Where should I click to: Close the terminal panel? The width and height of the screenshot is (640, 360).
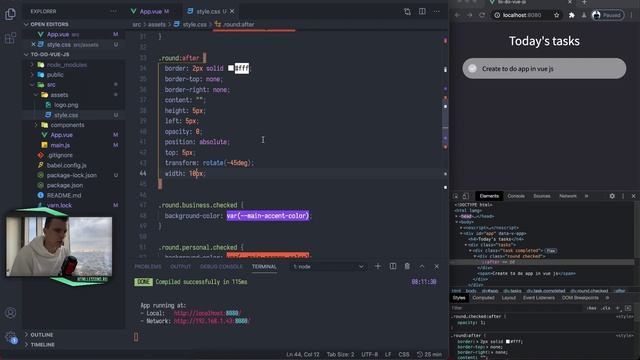click(x=436, y=266)
